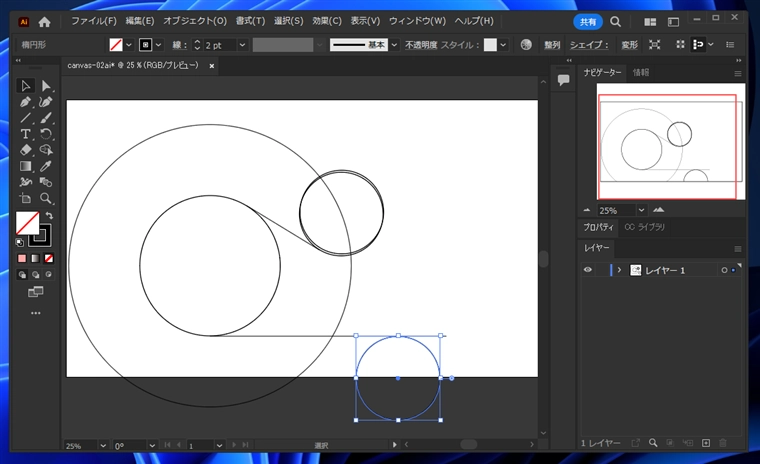Select the Rotate tool
Screen dimensions: 760x464
pyautogui.click(x=46, y=134)
